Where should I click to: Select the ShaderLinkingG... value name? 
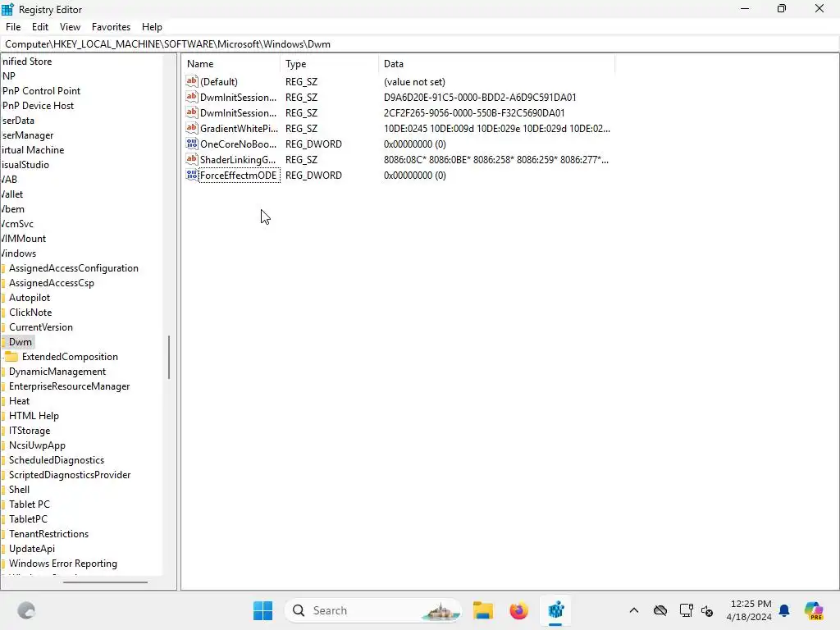click(238, 160)
